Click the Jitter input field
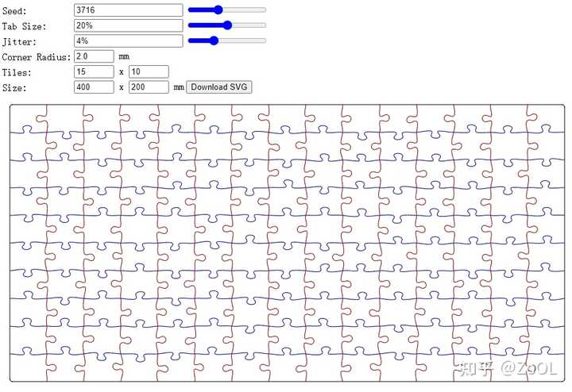Viewport: 572px width, 392px height. click(128, 40)
